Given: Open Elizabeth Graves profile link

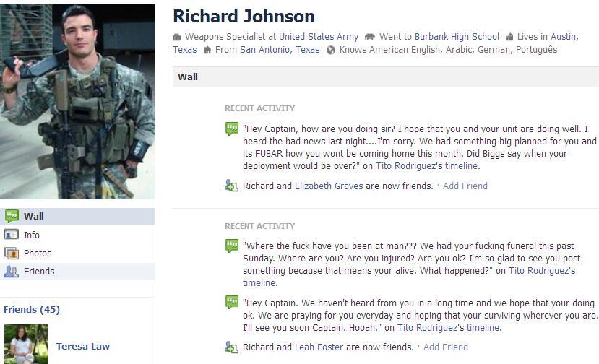Looking at the screenshot, I should click(x=329, y=186).
